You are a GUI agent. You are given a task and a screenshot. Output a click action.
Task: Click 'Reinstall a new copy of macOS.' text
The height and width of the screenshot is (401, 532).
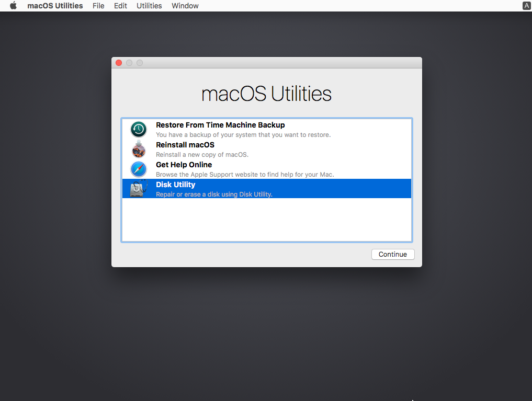pos(202,155)
